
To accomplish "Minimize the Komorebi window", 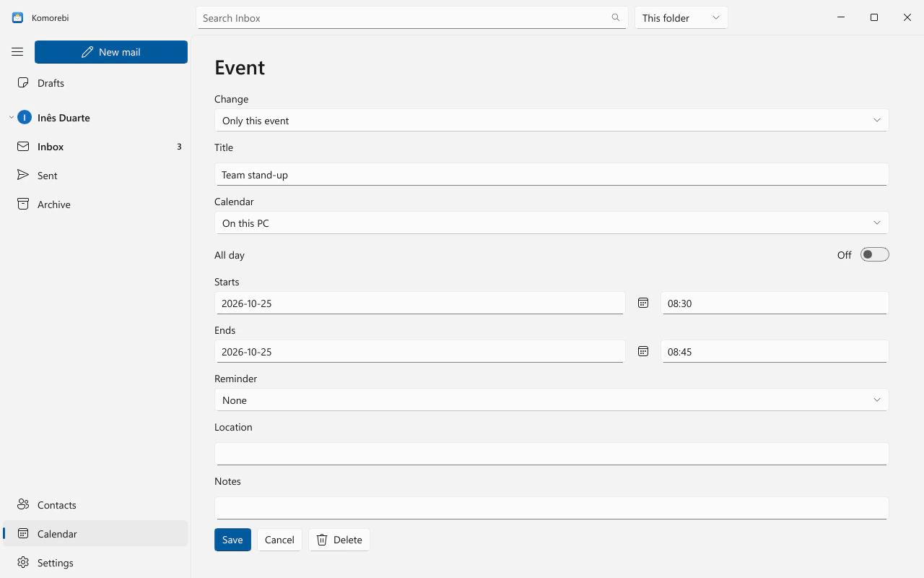I will point(841,17).
